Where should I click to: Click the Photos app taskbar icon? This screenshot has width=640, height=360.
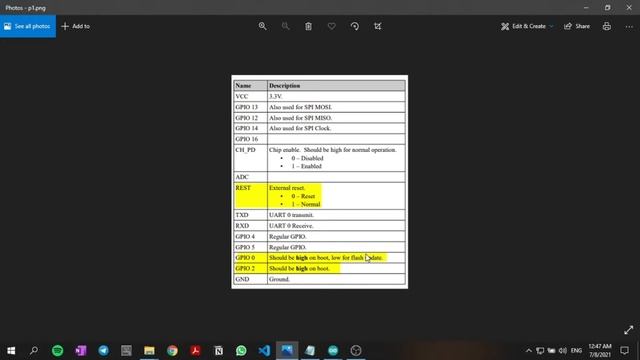[287, 350]
